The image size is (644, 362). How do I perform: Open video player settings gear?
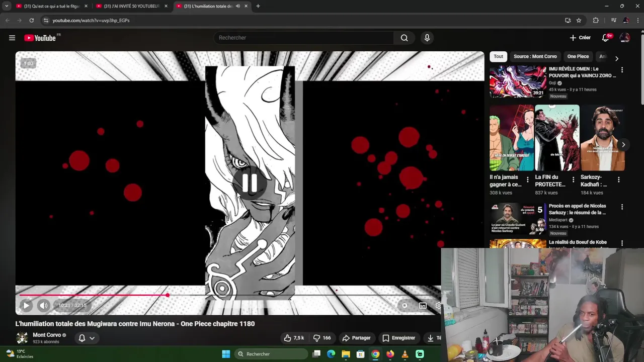pos(438,305)
